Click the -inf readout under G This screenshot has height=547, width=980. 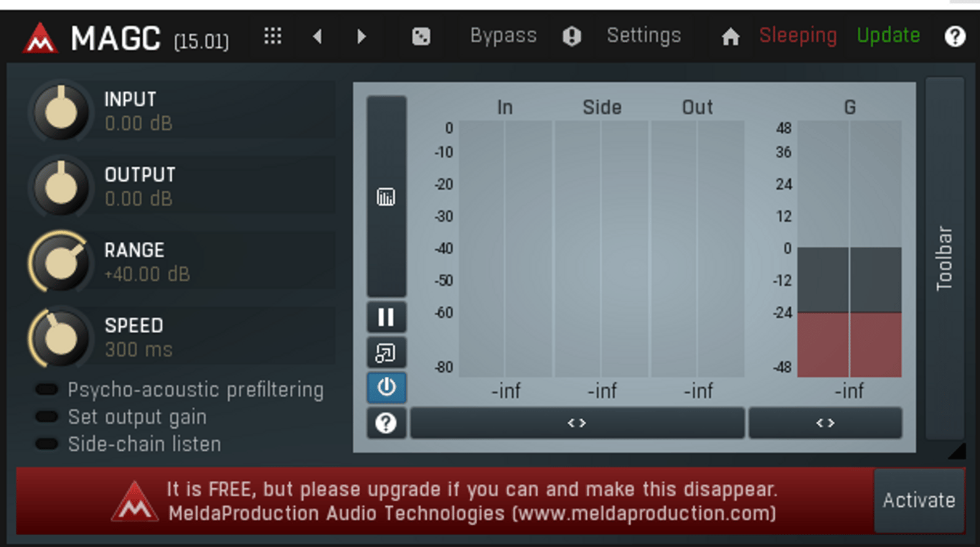click(x=849, y=391)
